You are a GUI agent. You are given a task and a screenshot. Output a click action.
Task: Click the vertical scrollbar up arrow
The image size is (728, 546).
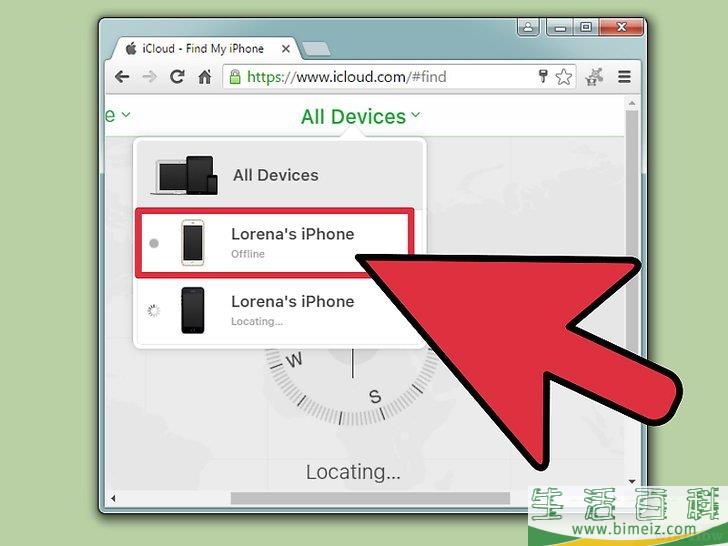pyautogui.click(x=631, y=103)
